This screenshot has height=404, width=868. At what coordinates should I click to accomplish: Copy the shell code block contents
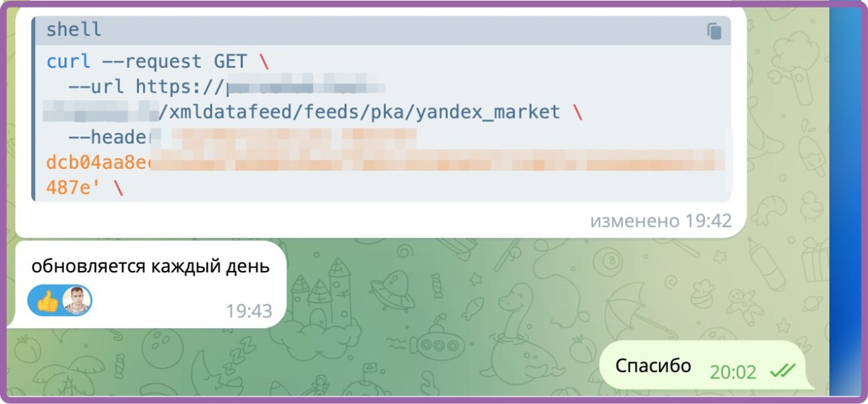714,31
